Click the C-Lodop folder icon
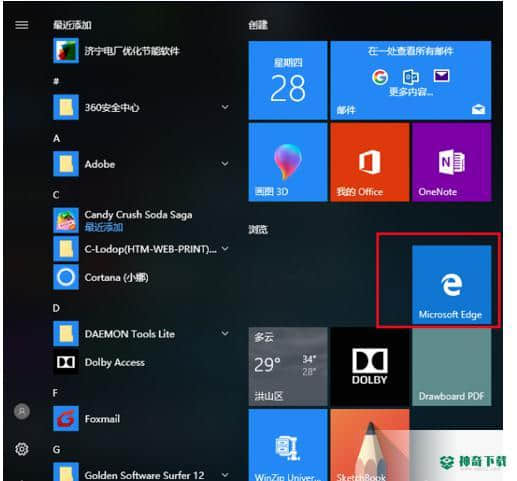The width and height of the screenshot is (517, 481). click(x=66, y=249)
